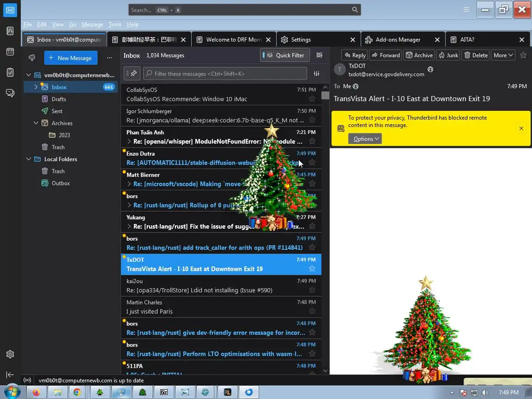Open the Windows Start button
The width and height of the screenshot is (532, 399).
[x=12, y=392]
